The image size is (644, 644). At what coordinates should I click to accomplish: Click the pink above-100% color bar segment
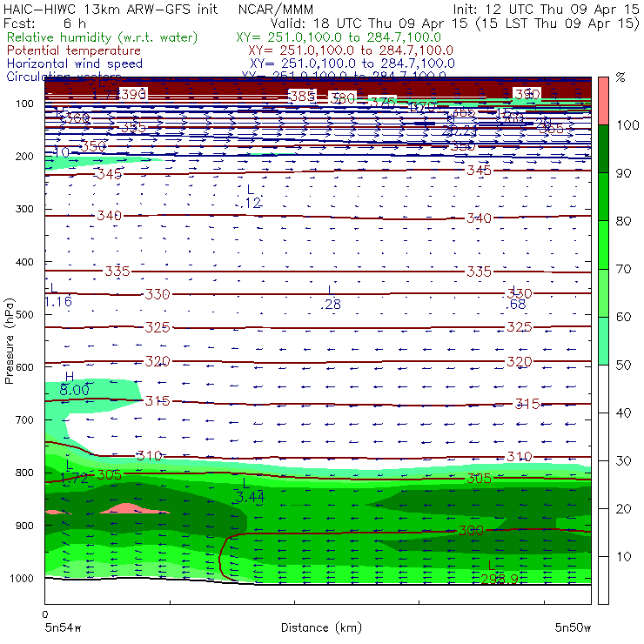603,101
